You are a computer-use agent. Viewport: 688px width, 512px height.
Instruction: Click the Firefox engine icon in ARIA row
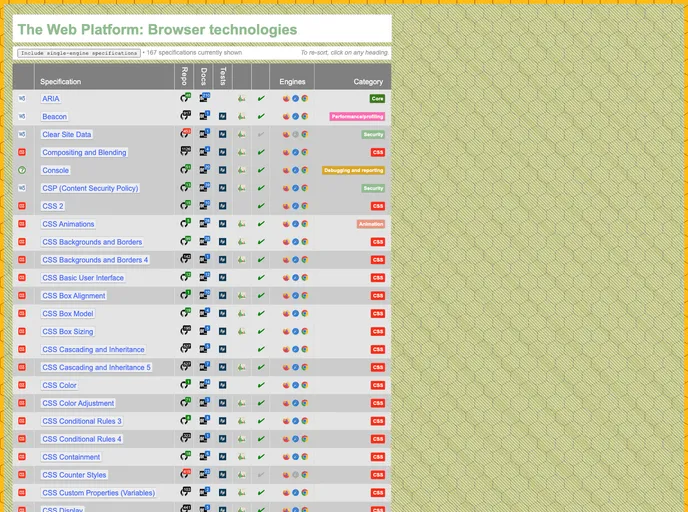click(286, 99)
